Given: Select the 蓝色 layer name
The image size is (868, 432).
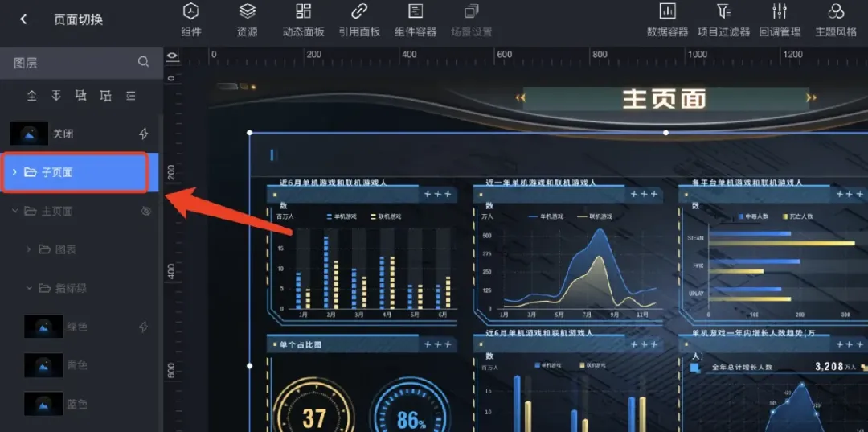Looking at the screenshot, I should (77, 404).
